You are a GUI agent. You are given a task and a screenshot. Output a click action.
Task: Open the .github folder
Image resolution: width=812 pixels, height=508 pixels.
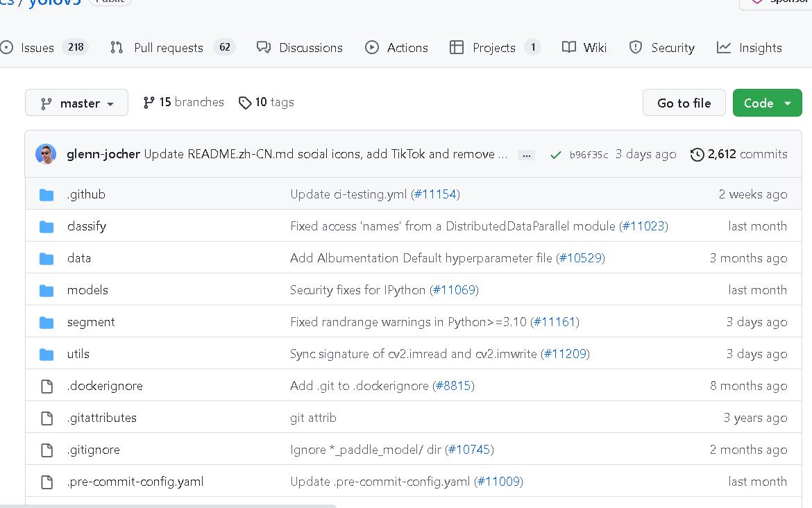pos(86,194)
